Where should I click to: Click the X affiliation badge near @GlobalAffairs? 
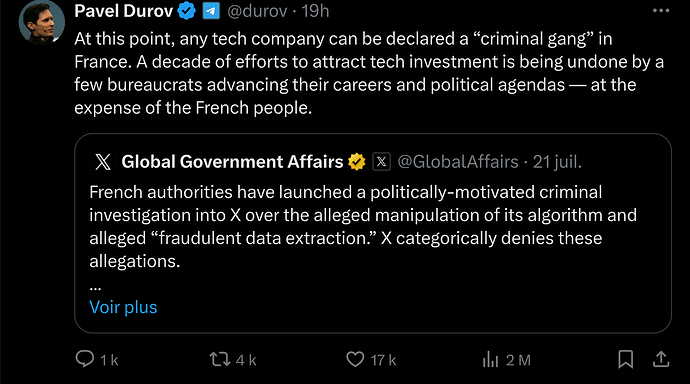click(x=382, y=162)
